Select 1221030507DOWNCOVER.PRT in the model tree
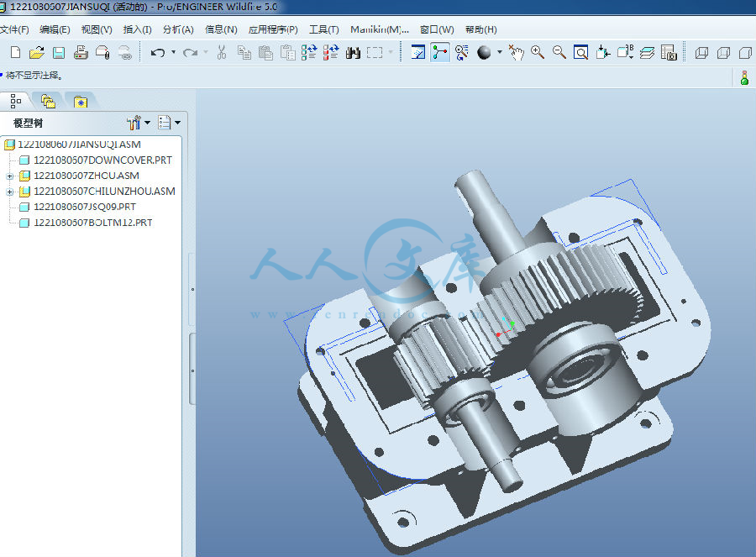 click(102, 160)
